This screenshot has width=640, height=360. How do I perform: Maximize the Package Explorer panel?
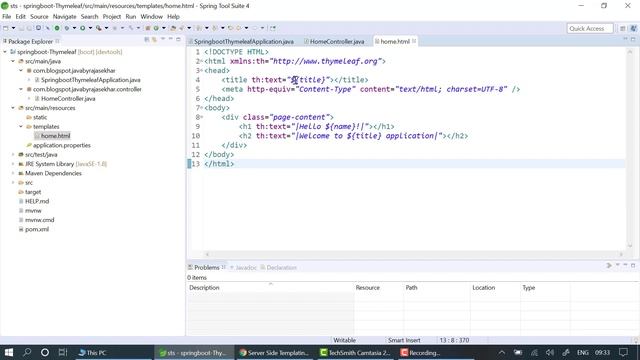coord(178,40)
